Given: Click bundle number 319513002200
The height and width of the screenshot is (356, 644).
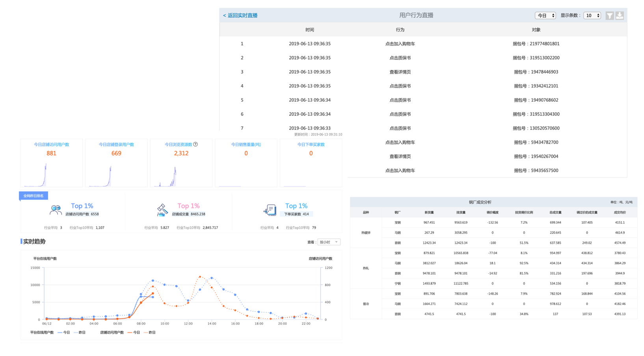Looking at the screenshot, I should 545,58.
